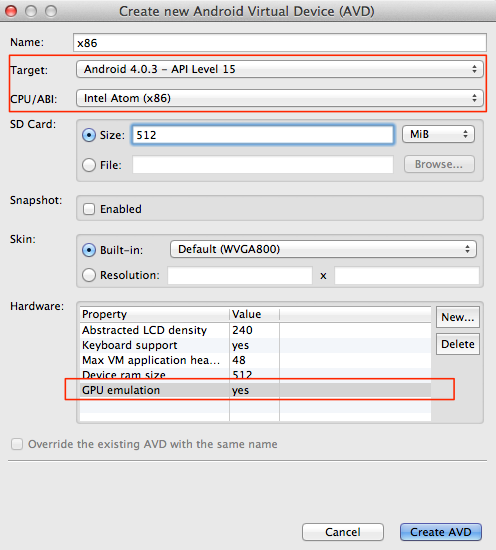Select the Resolution radio button
This screenshot has width=496, height=550.
(x=89, y=275)
